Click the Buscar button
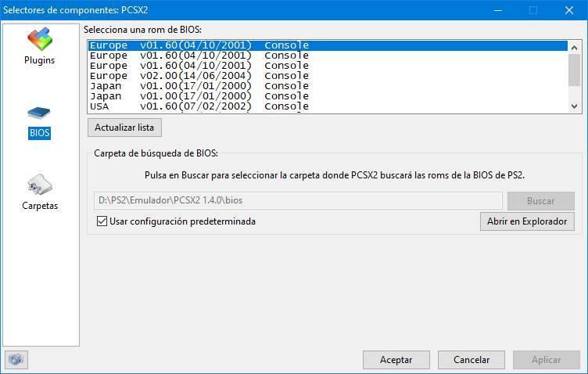This screenshot has height=374, width=588. (x=541, y=201)
